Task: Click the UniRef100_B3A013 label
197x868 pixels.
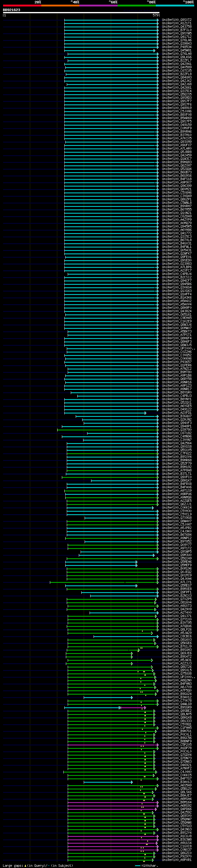Action: click(177, 782)
